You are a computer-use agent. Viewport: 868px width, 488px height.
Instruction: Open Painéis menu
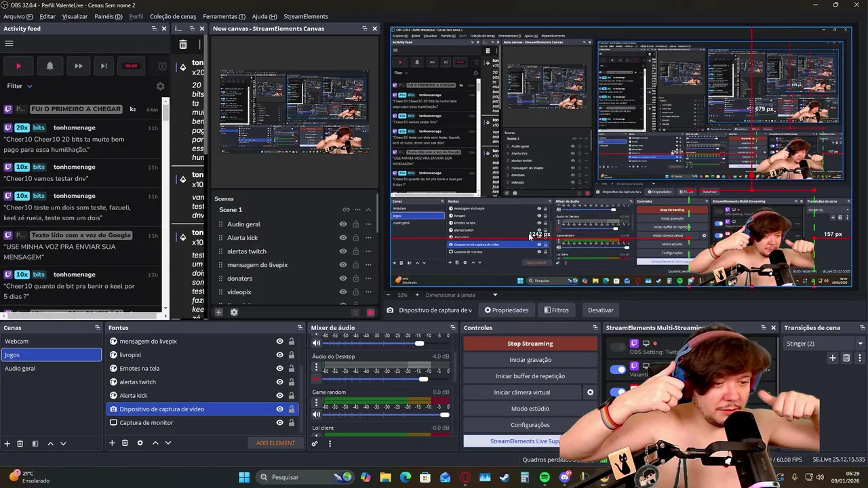point(108,16)
